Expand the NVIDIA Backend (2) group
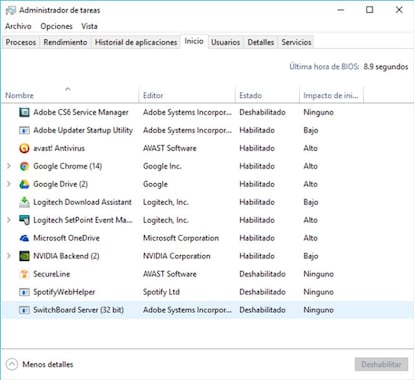Viewport: 414px width, 380px height. (9, 256)
